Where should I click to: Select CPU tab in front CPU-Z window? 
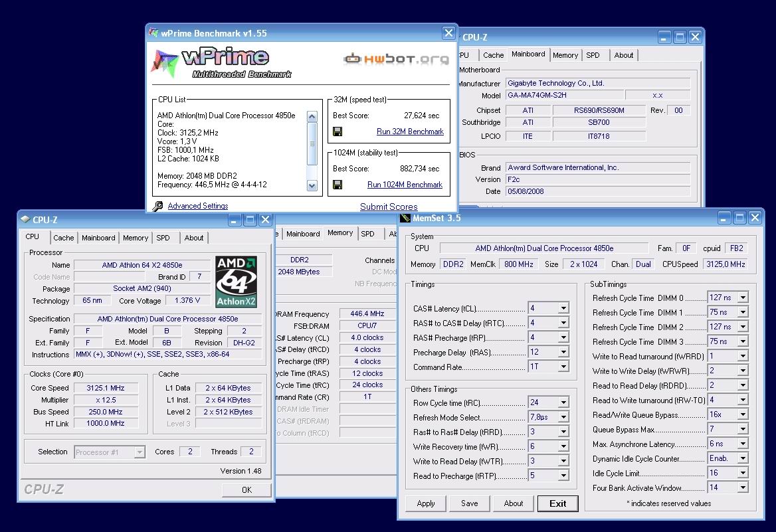tap(33, 237)
